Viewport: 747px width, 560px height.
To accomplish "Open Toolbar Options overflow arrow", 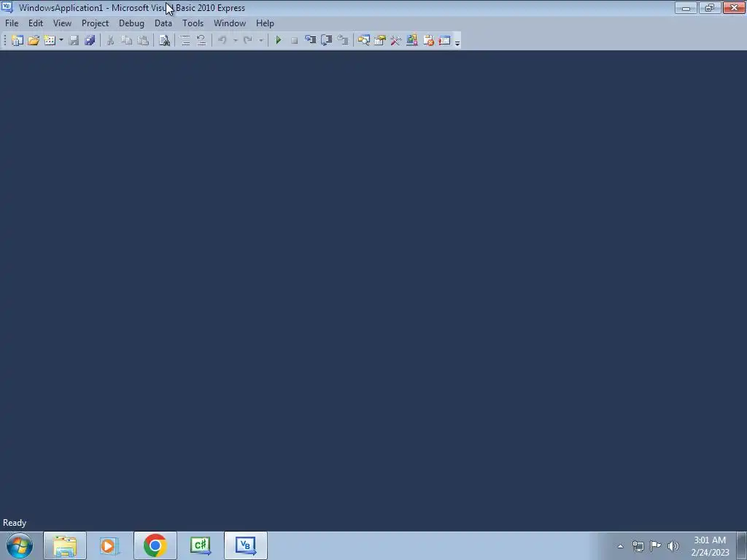I will [457, 42].
